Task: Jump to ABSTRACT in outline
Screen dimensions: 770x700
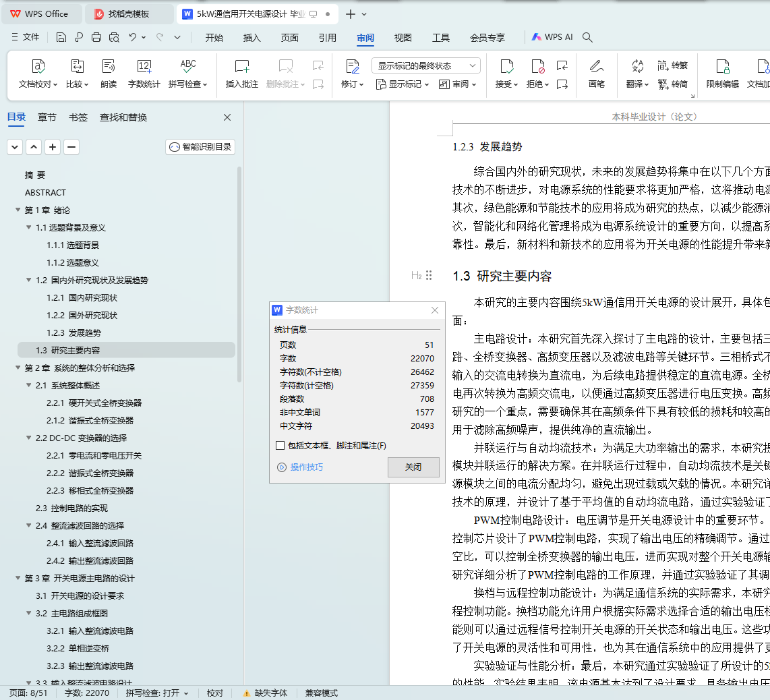Action: point(45,193)
